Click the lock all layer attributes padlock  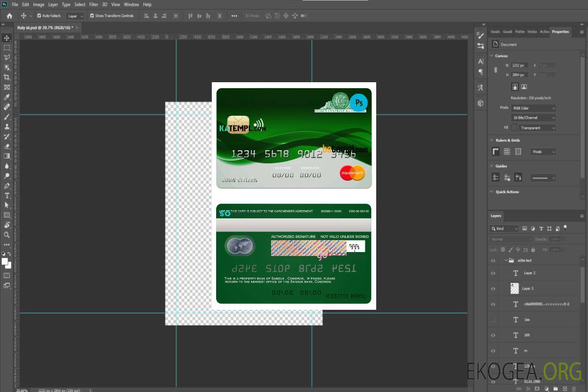tap(533, 249)
